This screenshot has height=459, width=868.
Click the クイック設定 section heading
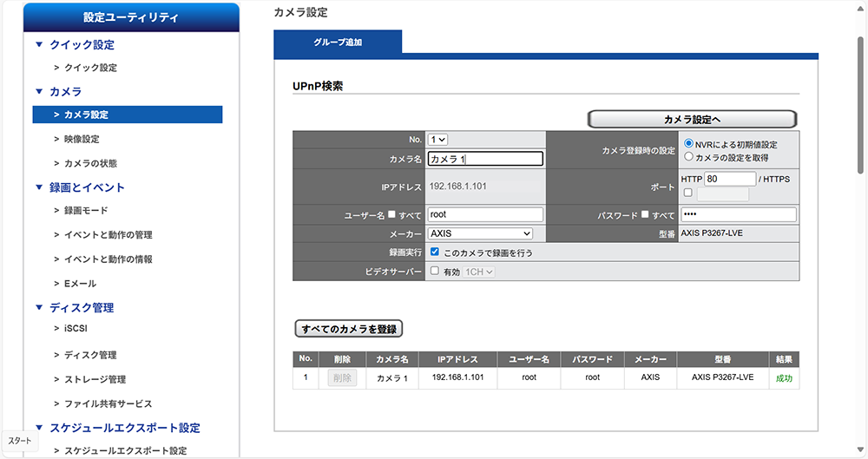(82, 45)
